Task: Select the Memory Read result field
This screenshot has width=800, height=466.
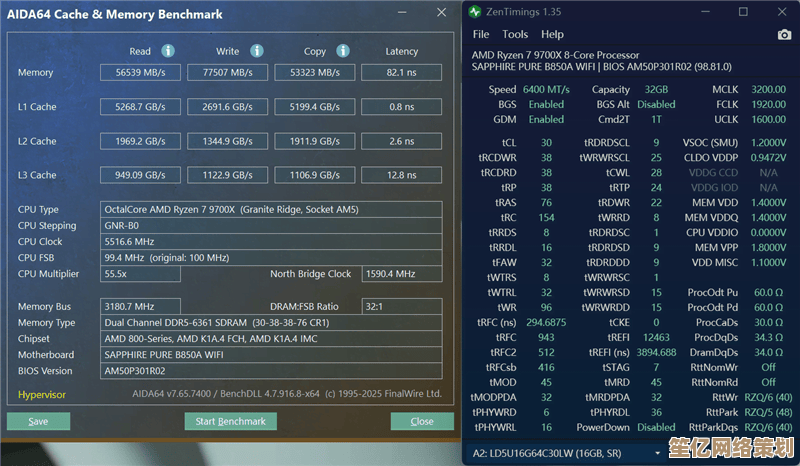Action: tap(140, 73)
